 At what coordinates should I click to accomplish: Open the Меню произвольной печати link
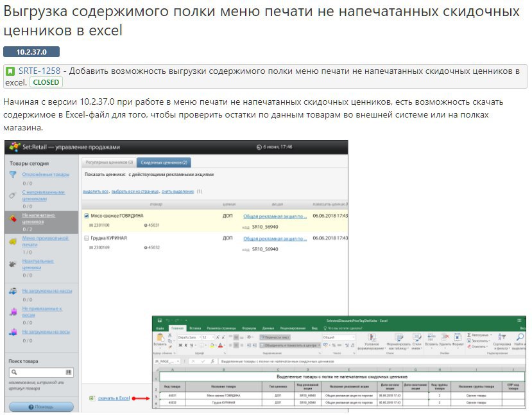click(x=45, y=241)
